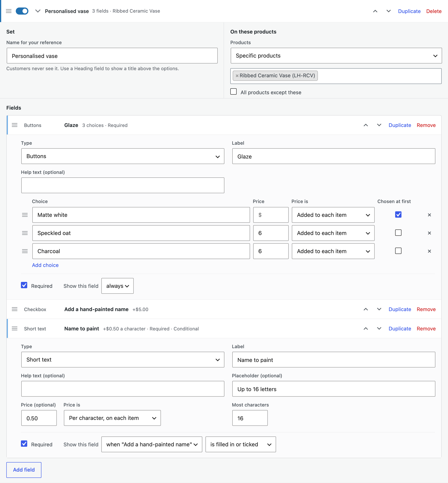The height and width of the screenshot is (483, 448).
Task: Expand the Add a hand-painted name field row
Action: click(x=224, y=309)
